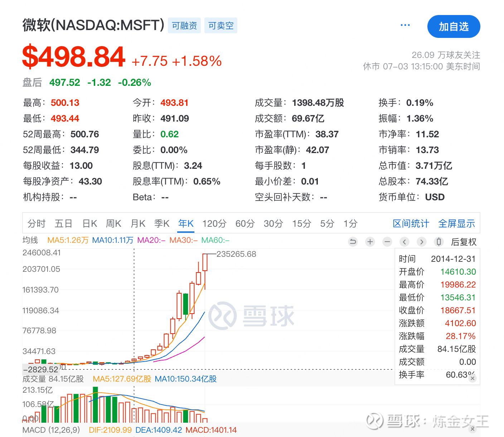
Task: Click the 股息率(TTM) 0.65% value
Action: tap(207, 182)
